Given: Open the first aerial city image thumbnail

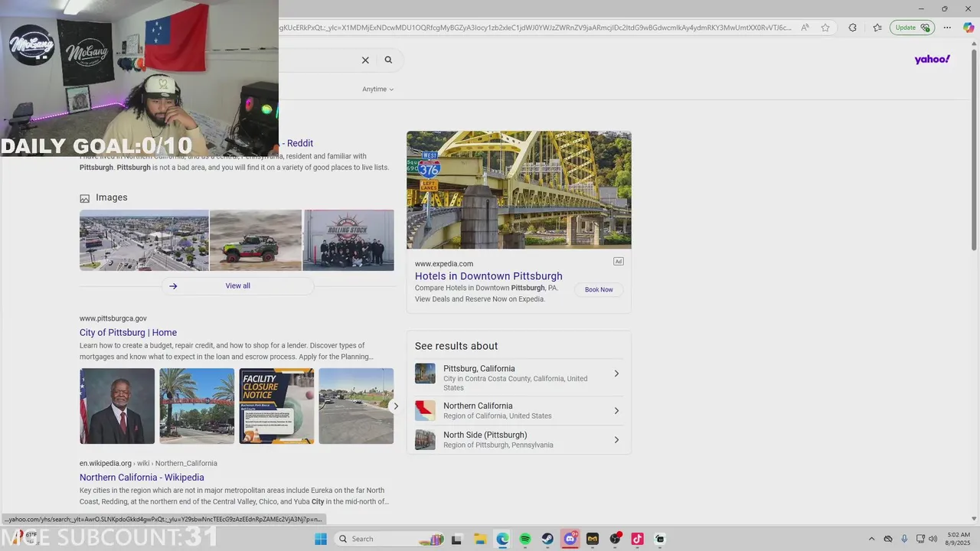Looking at the screenshot, I should pos(144,240).
